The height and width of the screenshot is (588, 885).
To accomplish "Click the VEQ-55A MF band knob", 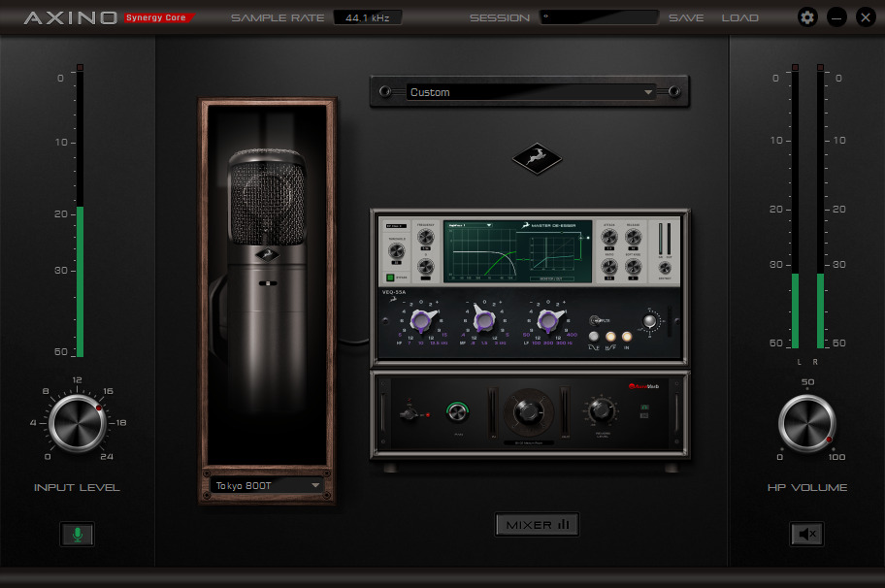I will pos(484,320).
